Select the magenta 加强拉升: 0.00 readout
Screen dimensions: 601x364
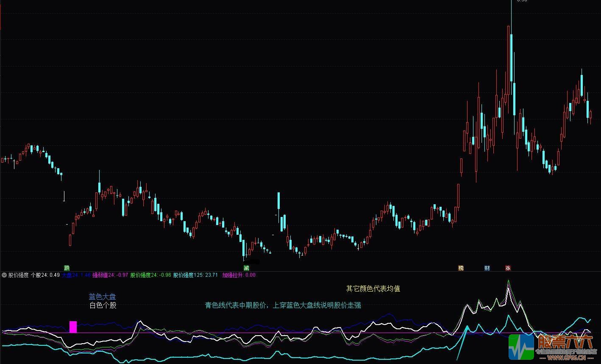point(239,275)
